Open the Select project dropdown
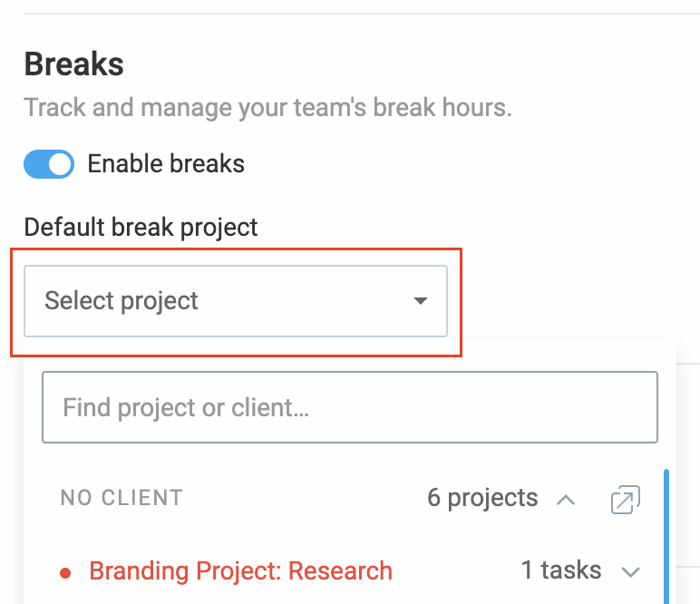Viewport: 700px width, 604px height. (236, 301)
